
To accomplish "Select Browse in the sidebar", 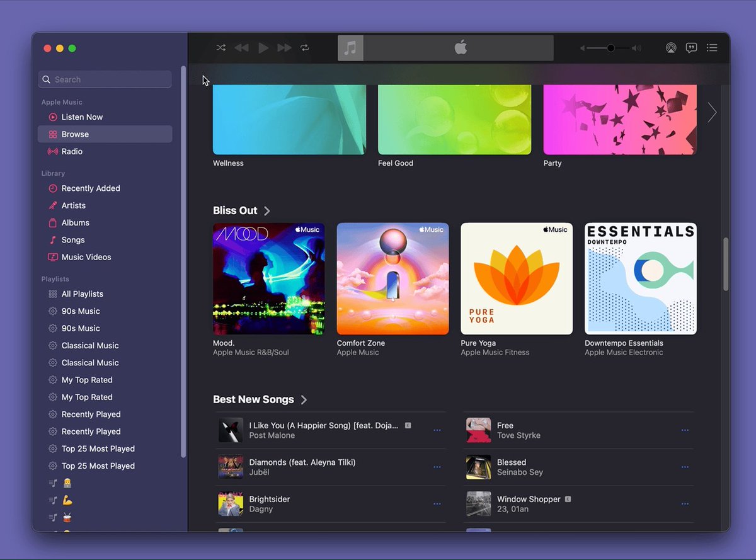I will pos(105,134).
